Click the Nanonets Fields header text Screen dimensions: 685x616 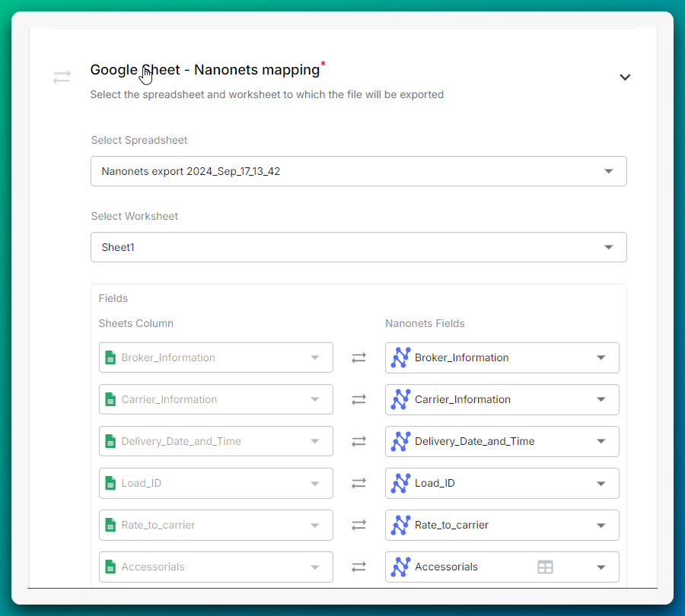tap(425, 323)
